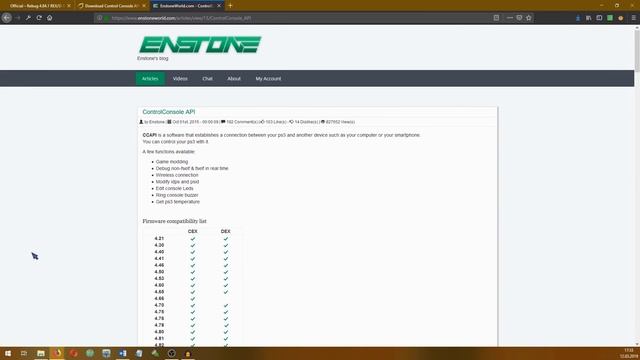The image size is (640, 360).
Task: Open the page actions three-dot menu
Action: [x=510, y=18]
